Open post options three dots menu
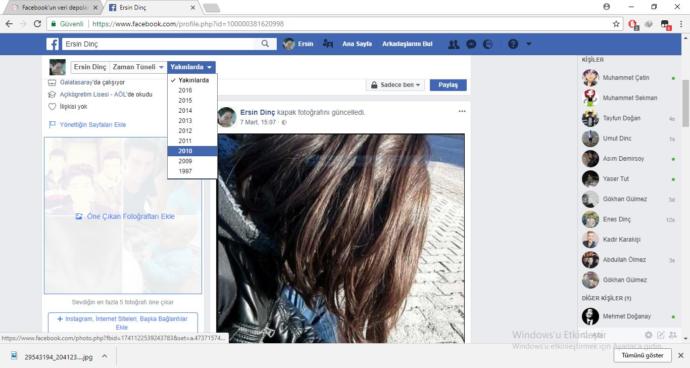The image size is (690, 368). (462, 111)
